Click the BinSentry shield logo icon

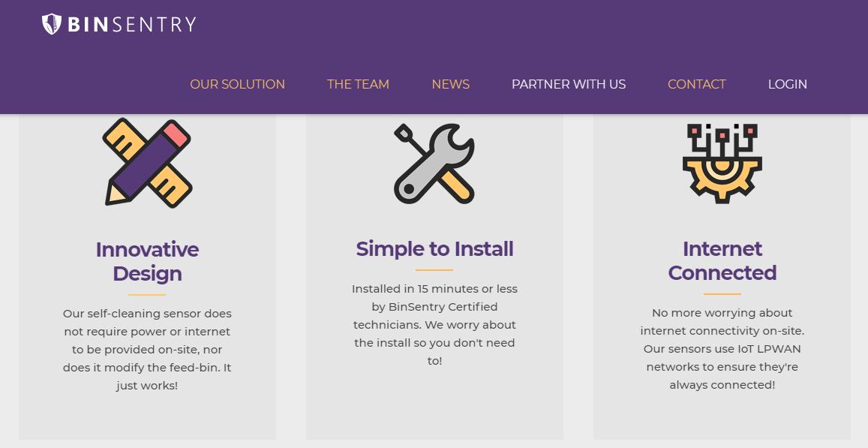pyautogui.click(x=52, y=24)
